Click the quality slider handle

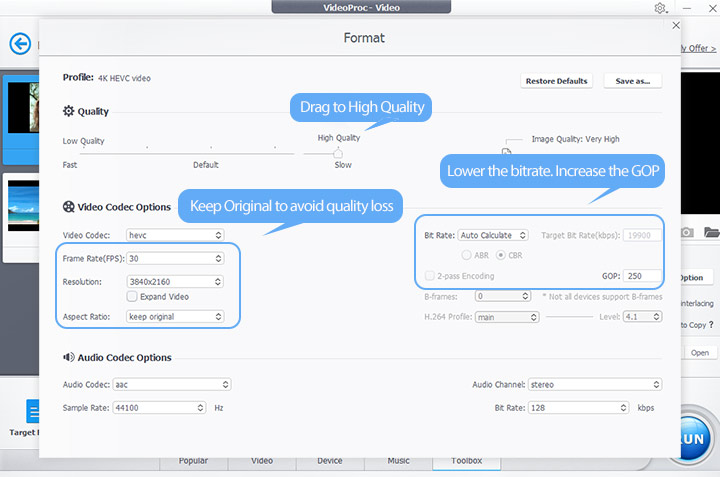pos(338,153)
